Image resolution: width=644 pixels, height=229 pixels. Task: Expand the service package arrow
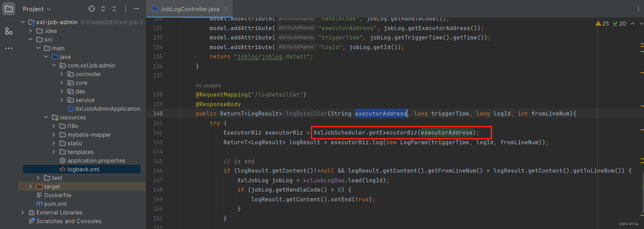tap(62, 100)
